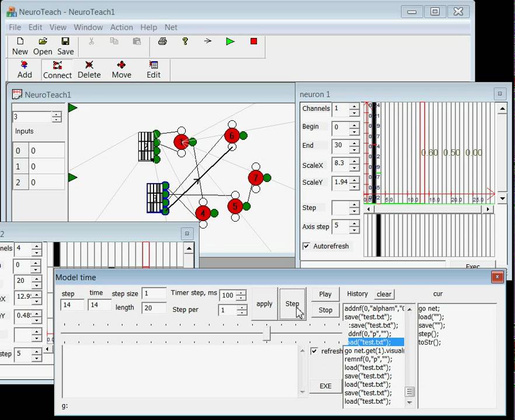515x420 pixels.
Task: Click the model time slider handle
Action: 267,334
